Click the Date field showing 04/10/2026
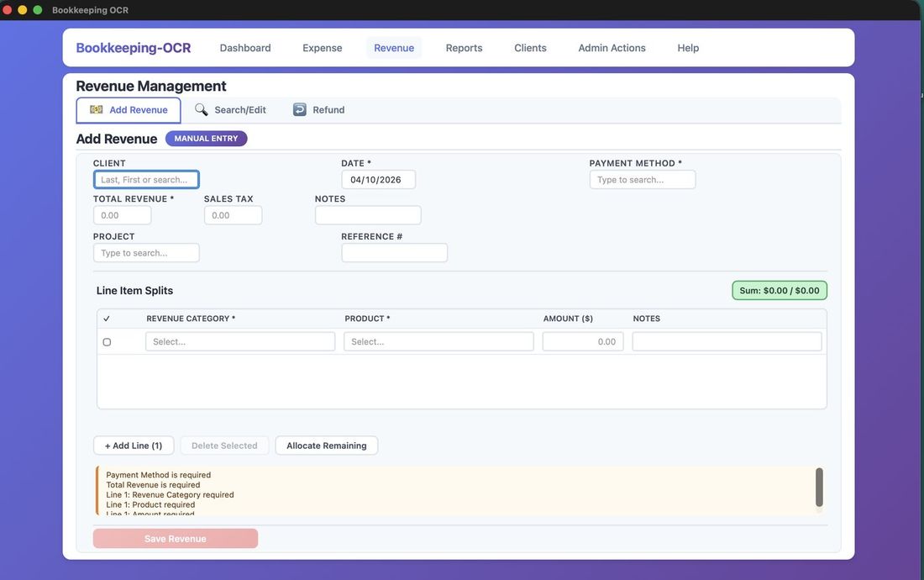Image resolution: width=924 pixels, height=580 pixels. click(379, 178)
